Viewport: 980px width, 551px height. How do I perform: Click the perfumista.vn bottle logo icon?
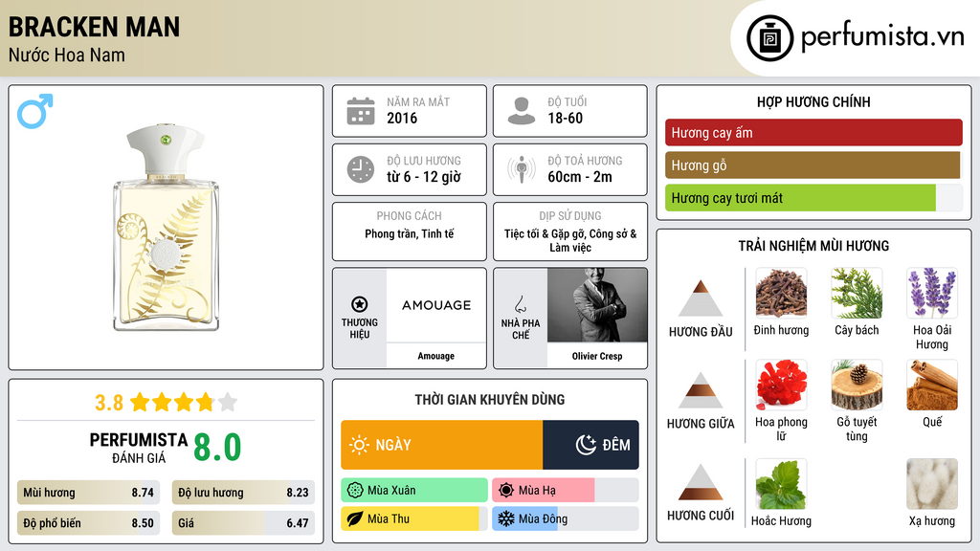point(769,38)
